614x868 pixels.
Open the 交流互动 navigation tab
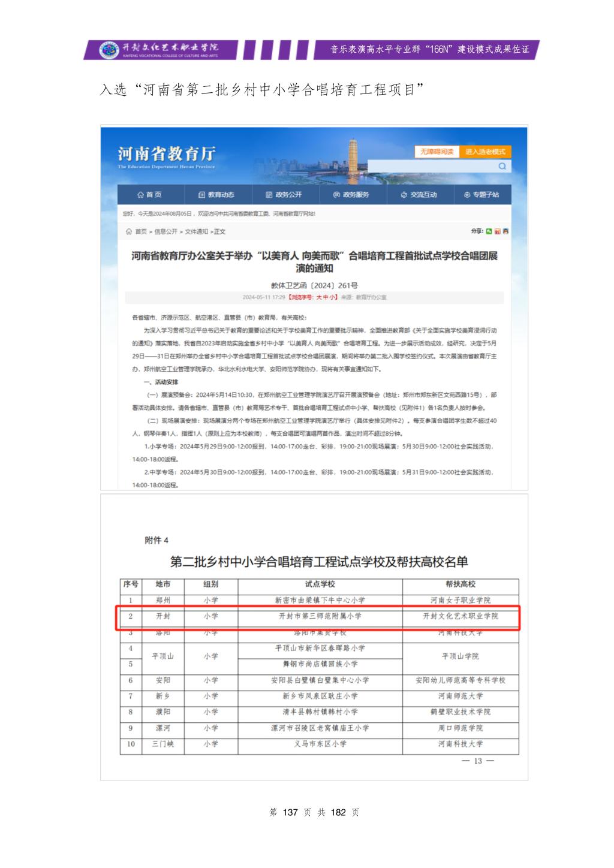tap(419, 195)
